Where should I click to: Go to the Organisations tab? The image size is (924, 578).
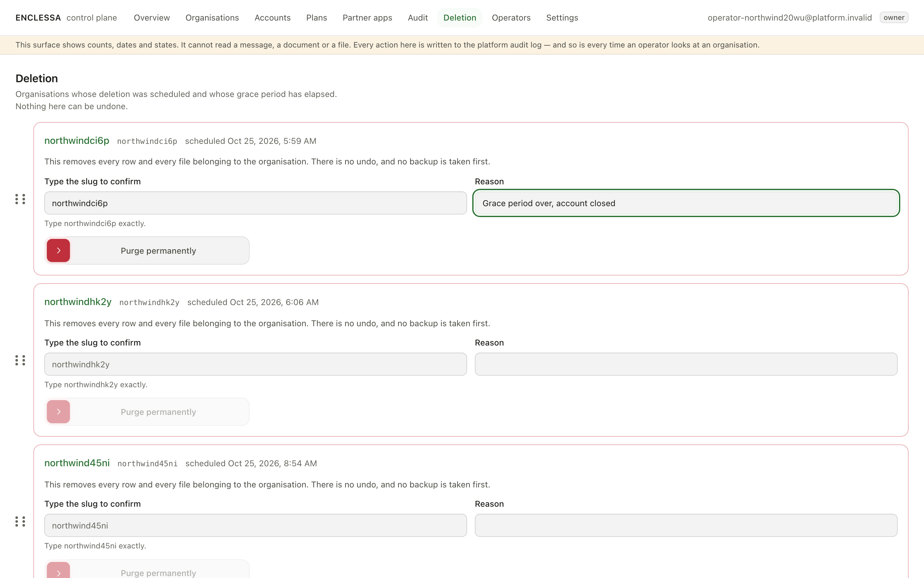[x=212, y=18]
